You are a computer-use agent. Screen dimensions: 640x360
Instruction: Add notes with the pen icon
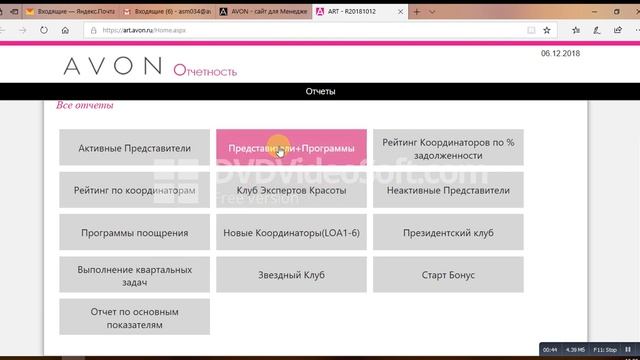[597, 30]
